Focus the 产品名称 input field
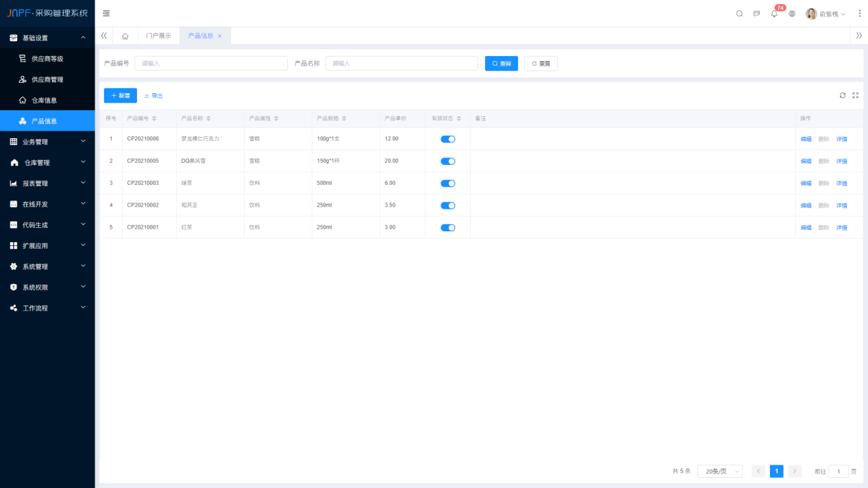 click(401, 64)
